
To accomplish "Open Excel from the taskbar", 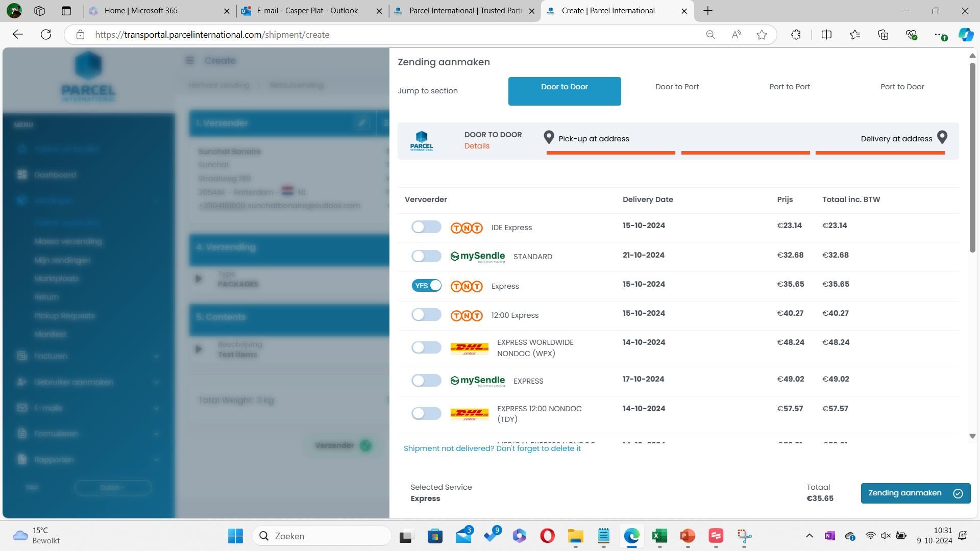I will pos(659,536).
